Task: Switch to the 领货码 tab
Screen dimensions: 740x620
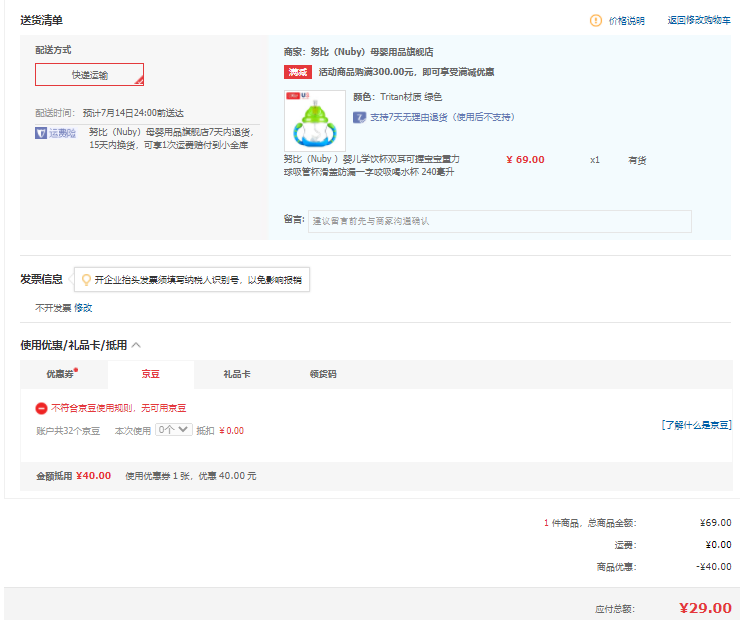Action: pos(323,374)
